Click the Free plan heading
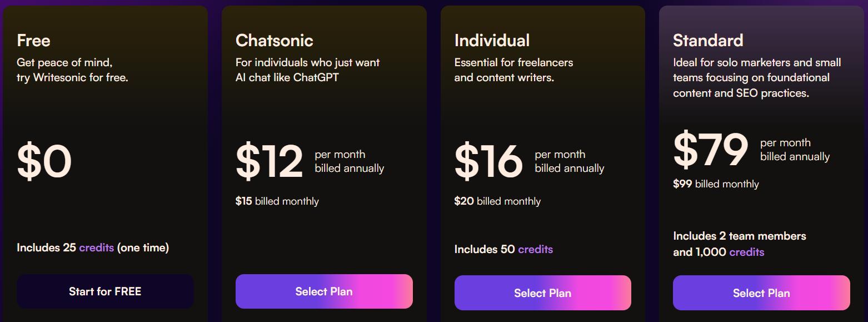 (x=33, y=40)
